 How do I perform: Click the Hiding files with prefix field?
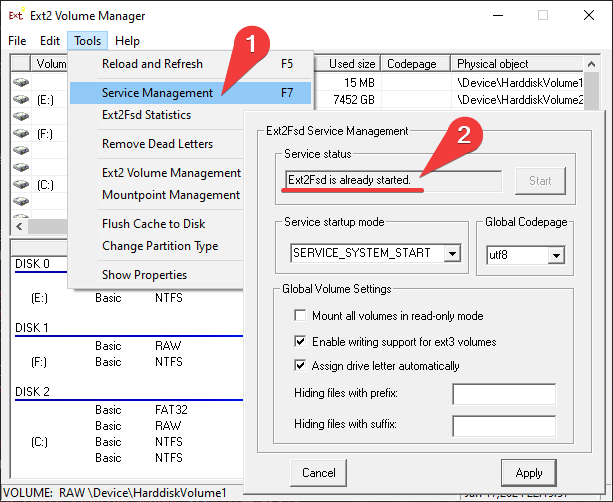coord(503,394)
